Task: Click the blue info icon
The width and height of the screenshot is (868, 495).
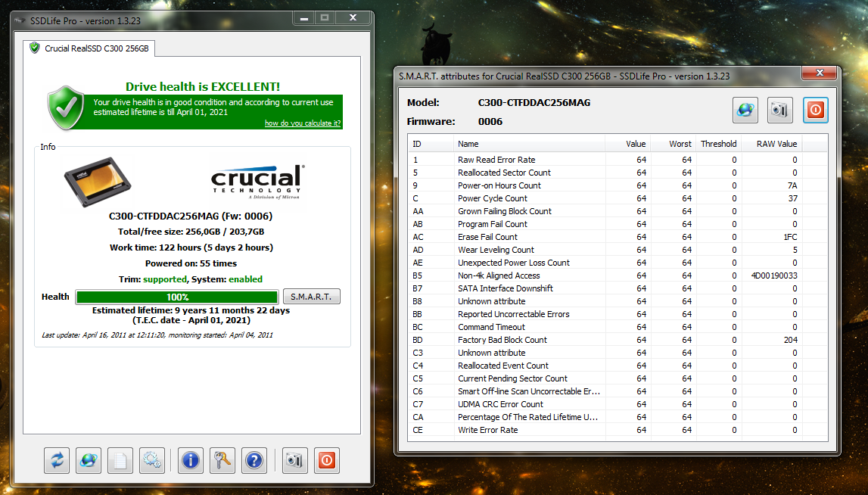Action: tap(191, 461)
